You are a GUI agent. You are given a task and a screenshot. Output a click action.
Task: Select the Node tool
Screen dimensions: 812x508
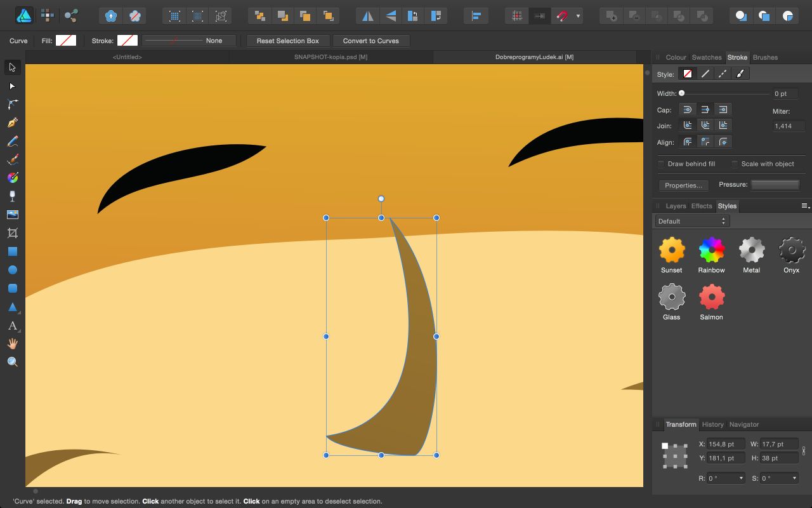coord(12,86)
